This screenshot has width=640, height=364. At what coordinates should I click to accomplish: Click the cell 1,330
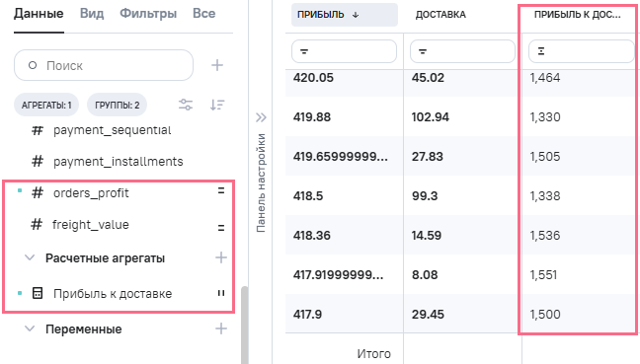tap(545, 117)
